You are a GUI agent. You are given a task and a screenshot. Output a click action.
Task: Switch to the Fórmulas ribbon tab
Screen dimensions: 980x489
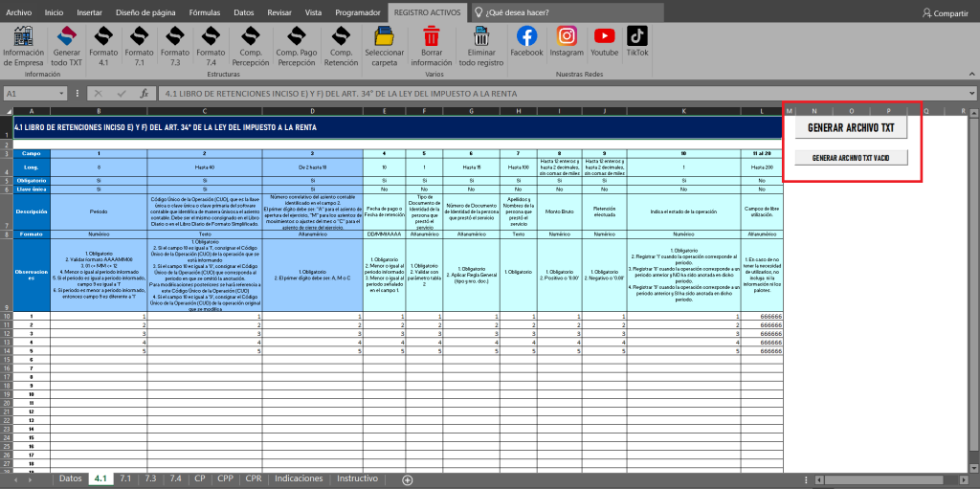[x=206, y=12]
